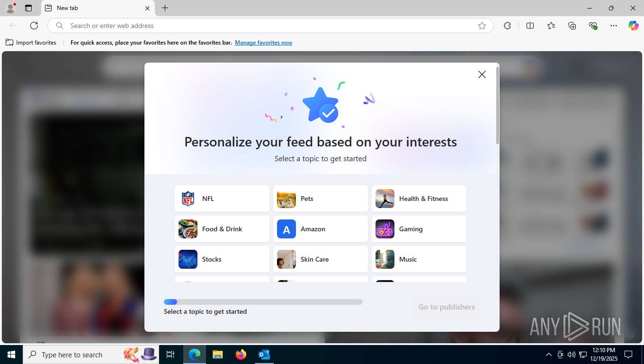Open File Explorer from the taskbar
The width and height of the screenshot is (644, 364).
(x=217, y=355)
